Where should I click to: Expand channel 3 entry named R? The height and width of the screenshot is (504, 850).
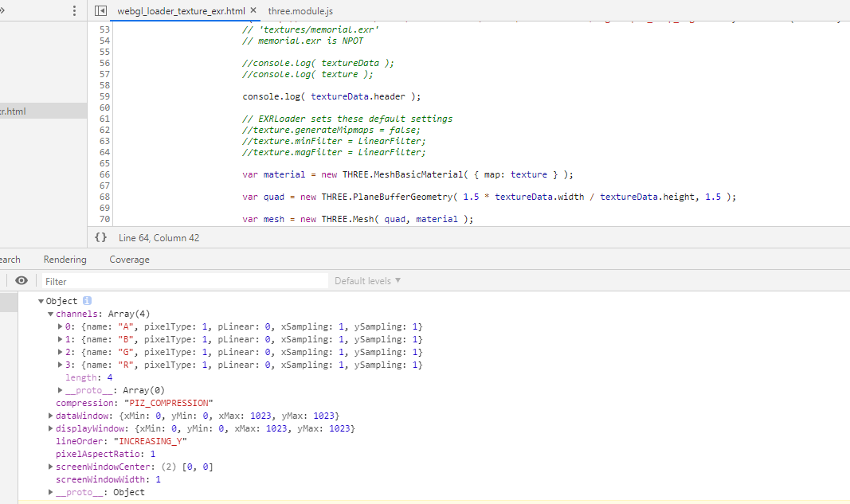point(61,365)
